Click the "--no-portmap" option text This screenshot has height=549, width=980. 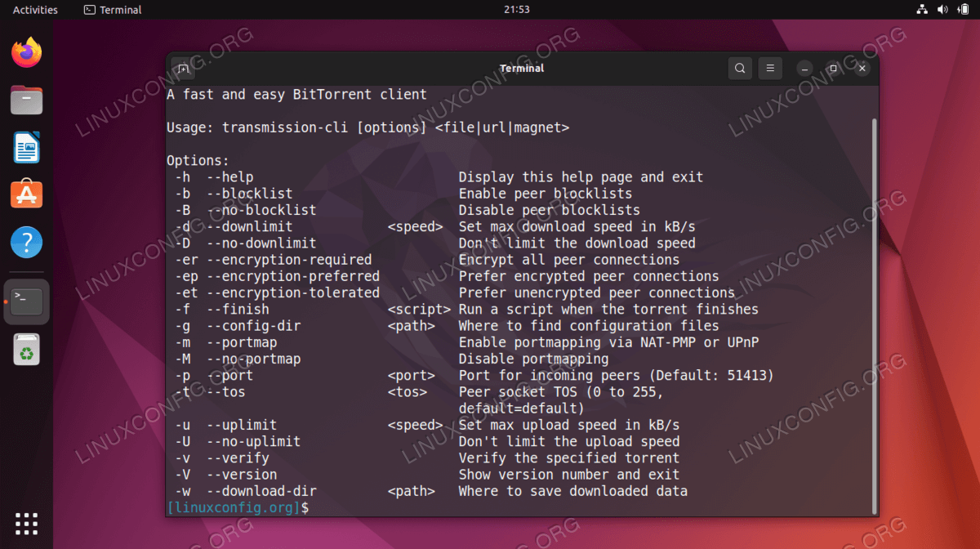pos(254,359)
